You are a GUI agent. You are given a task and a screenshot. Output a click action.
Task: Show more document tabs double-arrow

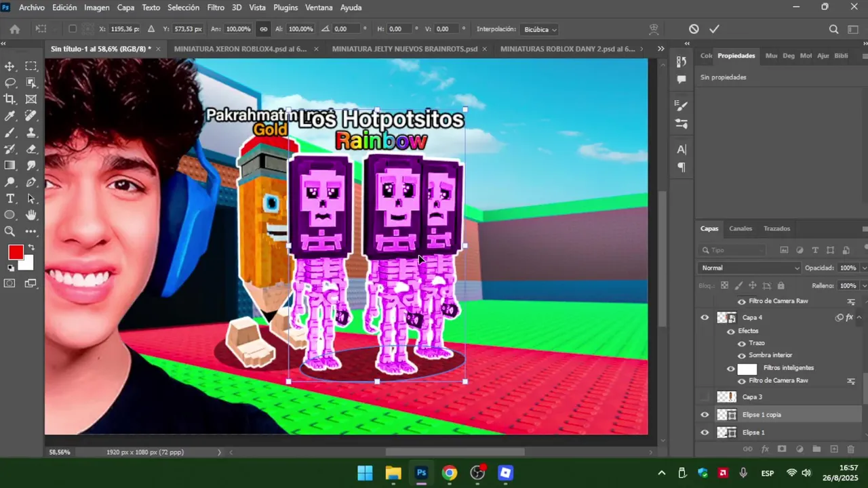point(660,49)
